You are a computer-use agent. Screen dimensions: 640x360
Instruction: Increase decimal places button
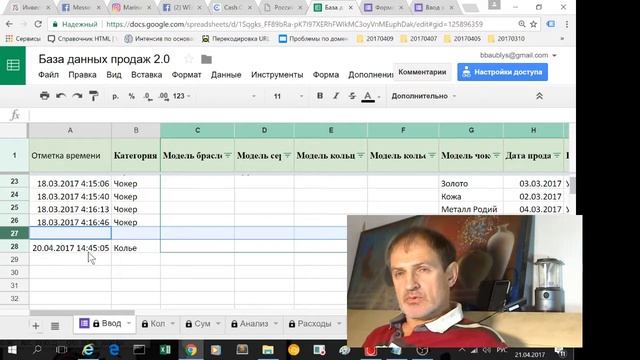tap(163, 96)
